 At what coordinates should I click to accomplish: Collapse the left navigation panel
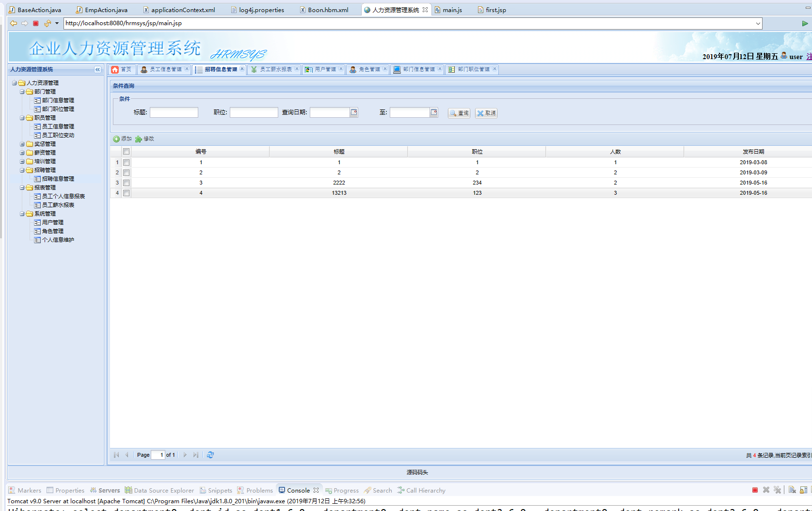point(97,70)
